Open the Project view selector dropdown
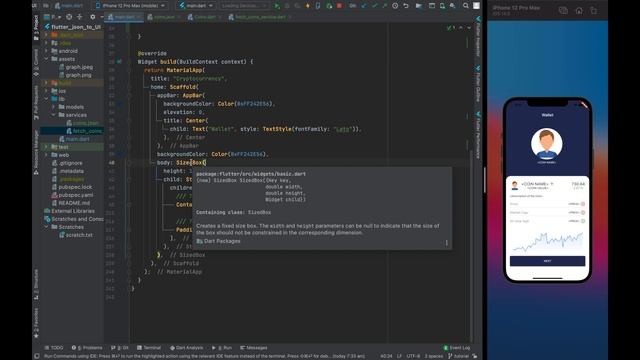The height and width of the screenshot is (360, 640). [52, 17]
